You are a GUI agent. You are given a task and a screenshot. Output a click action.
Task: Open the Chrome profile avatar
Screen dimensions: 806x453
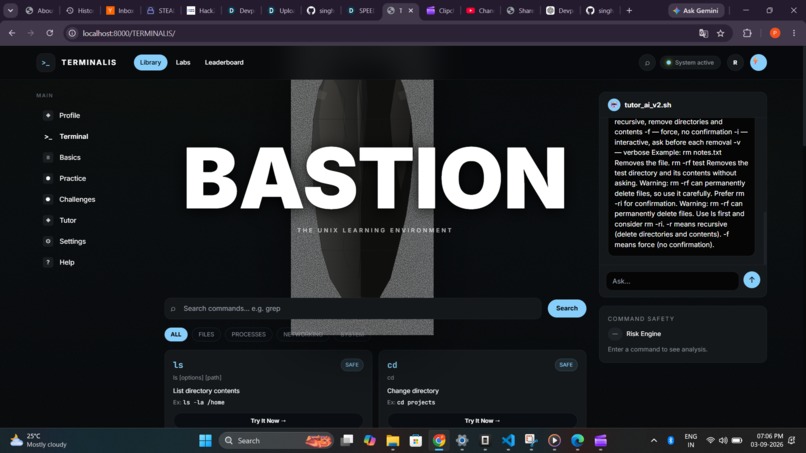point(775,33)
